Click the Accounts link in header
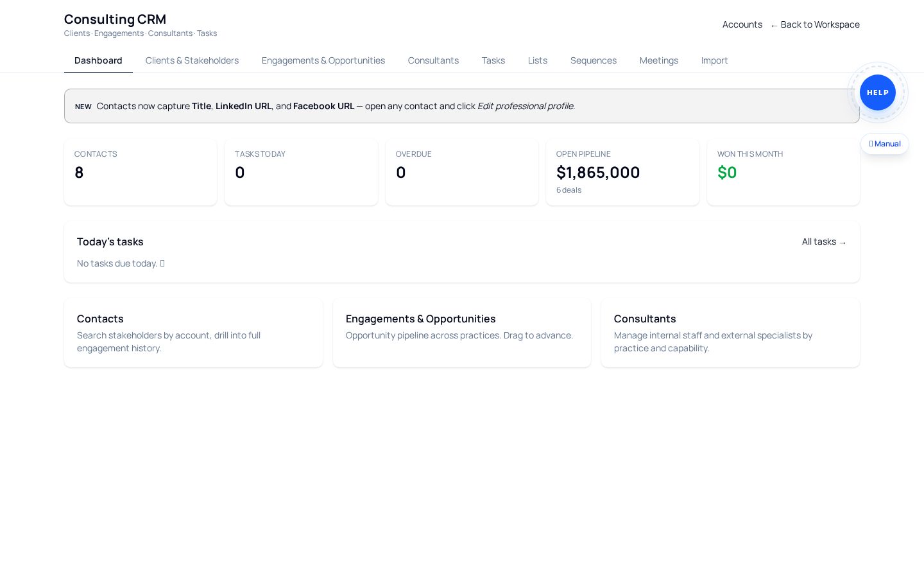This screenshot has width=924, height=578. (742, 24)
